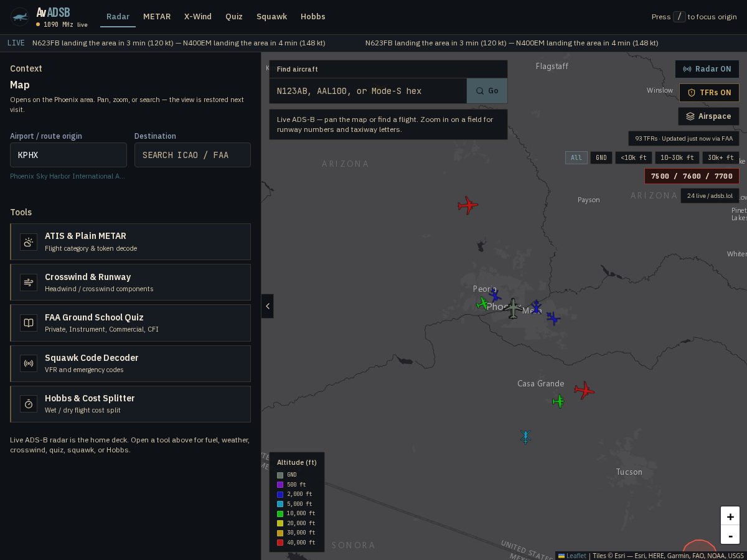This screenshot has width=747, height=560.
Task: Select the blue aircraft beside Peoria label
Action: pyautogui.click(x=495, y=296)
